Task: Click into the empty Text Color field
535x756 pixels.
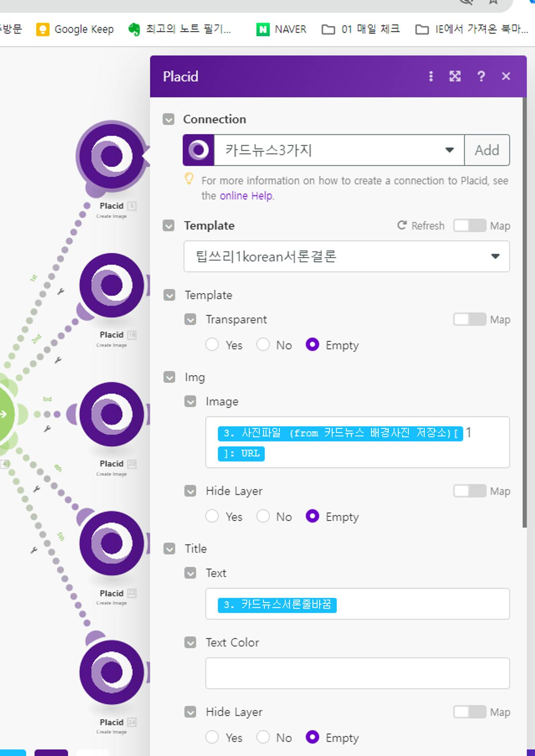Action: coord(357,673)
